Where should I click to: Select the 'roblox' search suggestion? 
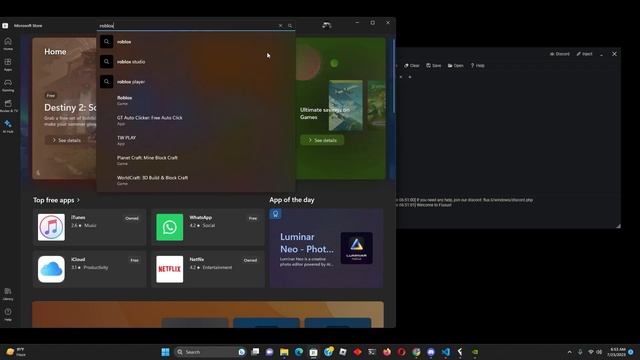point(196,42)
